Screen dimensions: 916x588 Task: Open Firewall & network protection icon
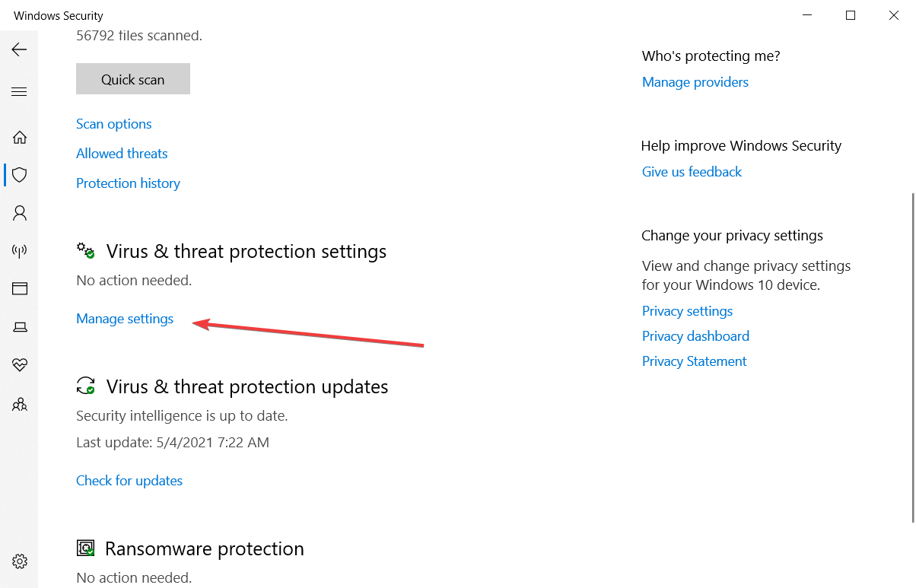tap(20, 251)
